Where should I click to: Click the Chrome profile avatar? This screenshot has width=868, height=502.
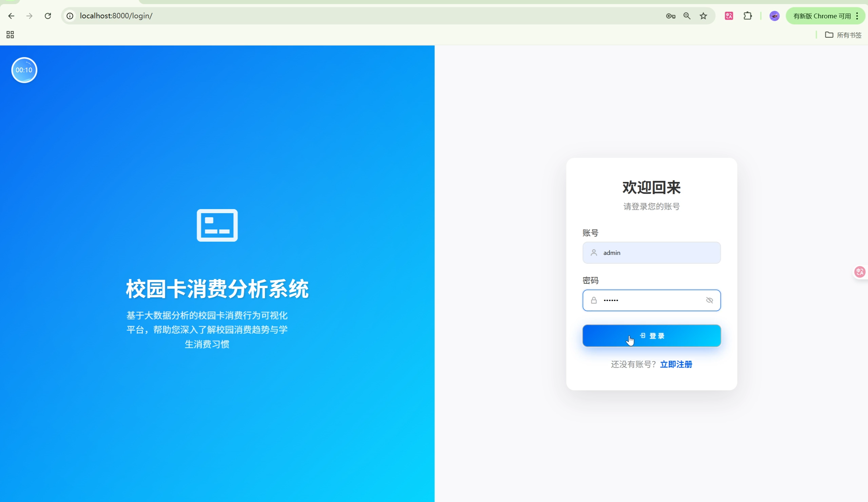click(x=774, y=16)
